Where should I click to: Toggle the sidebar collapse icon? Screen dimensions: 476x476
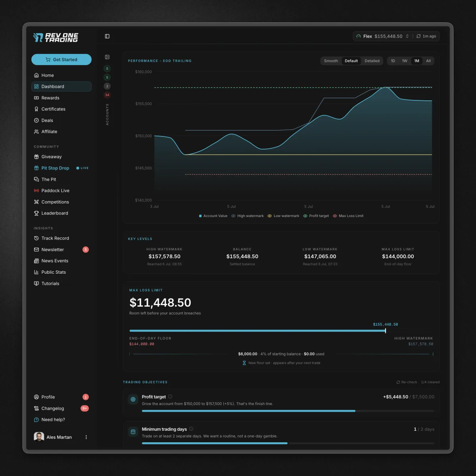point(107,36)
